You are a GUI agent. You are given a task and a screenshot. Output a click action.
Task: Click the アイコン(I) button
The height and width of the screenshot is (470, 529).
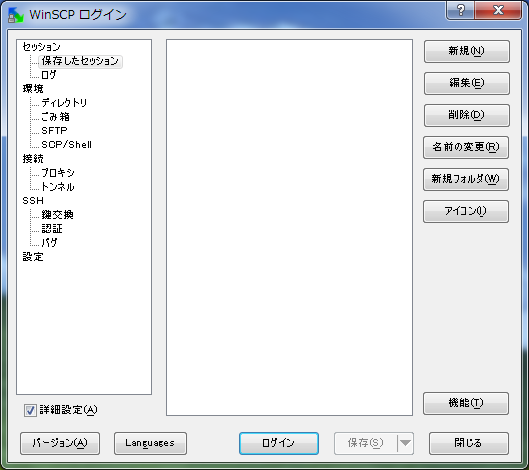(466, 211)
